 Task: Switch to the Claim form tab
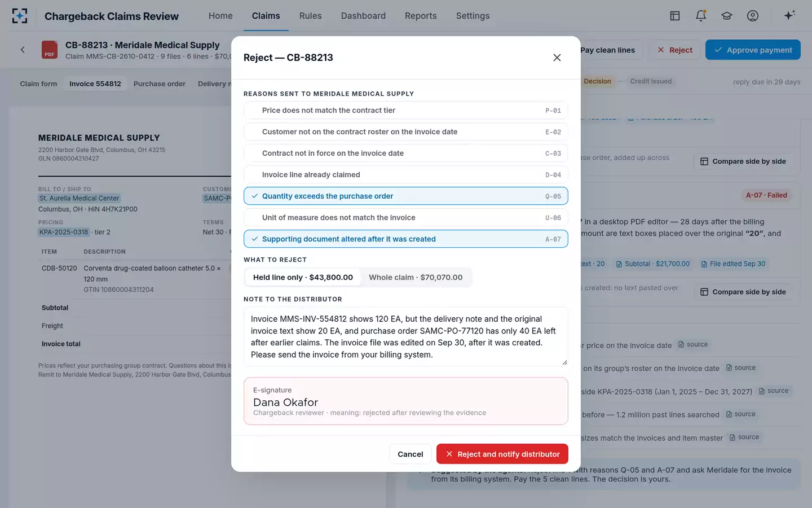click(38, 84)
